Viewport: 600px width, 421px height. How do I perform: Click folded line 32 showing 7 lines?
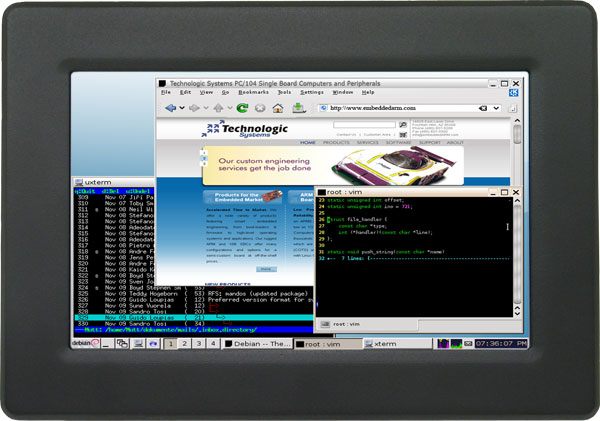(x=414, y=258)
